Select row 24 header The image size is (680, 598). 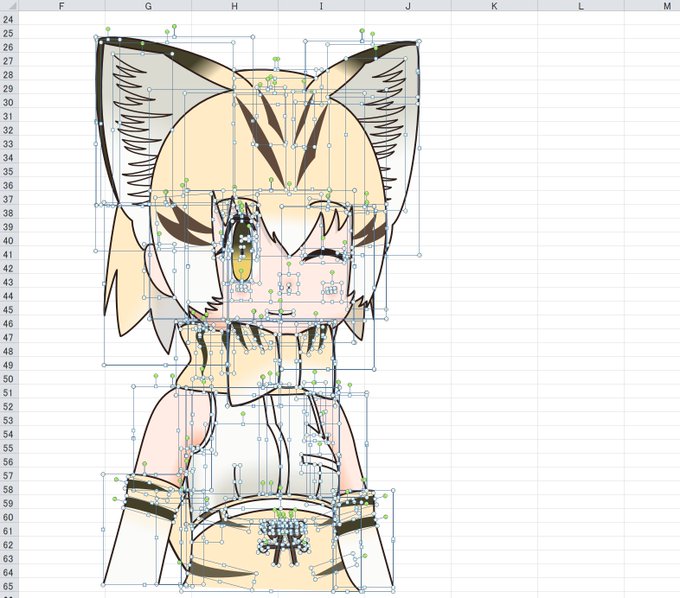(x=9, y=20)
